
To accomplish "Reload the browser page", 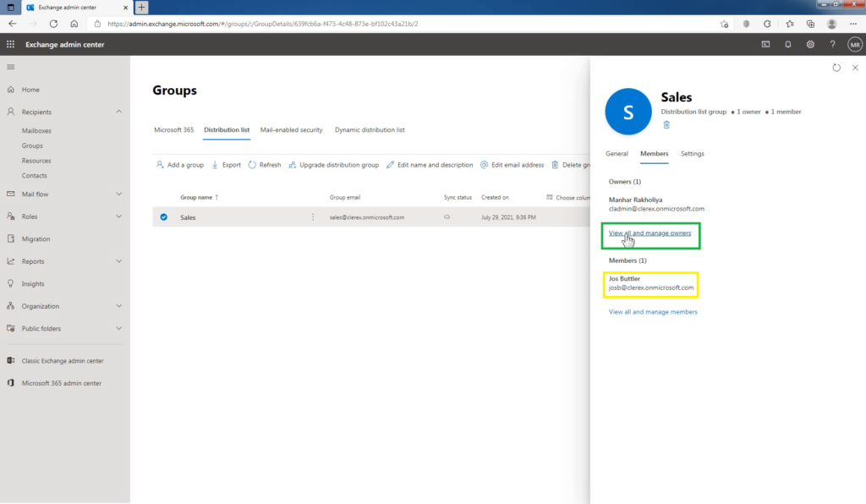I will tap(53, 24).
